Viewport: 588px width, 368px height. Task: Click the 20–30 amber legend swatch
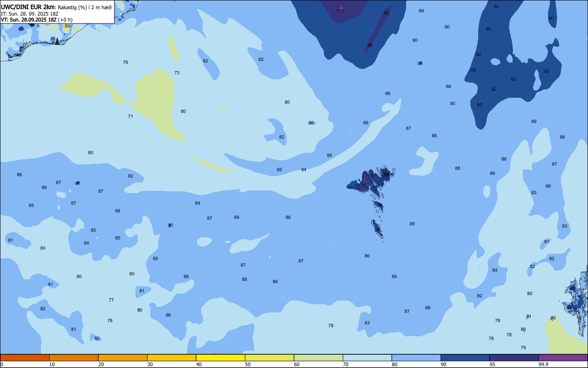(x=123, y=357)
